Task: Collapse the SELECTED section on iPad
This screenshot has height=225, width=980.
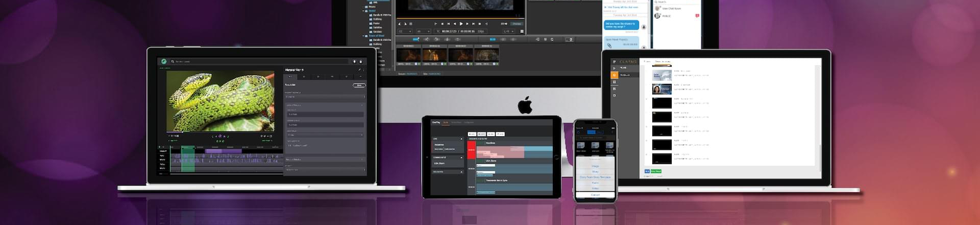Action: [x=461, y=172]
